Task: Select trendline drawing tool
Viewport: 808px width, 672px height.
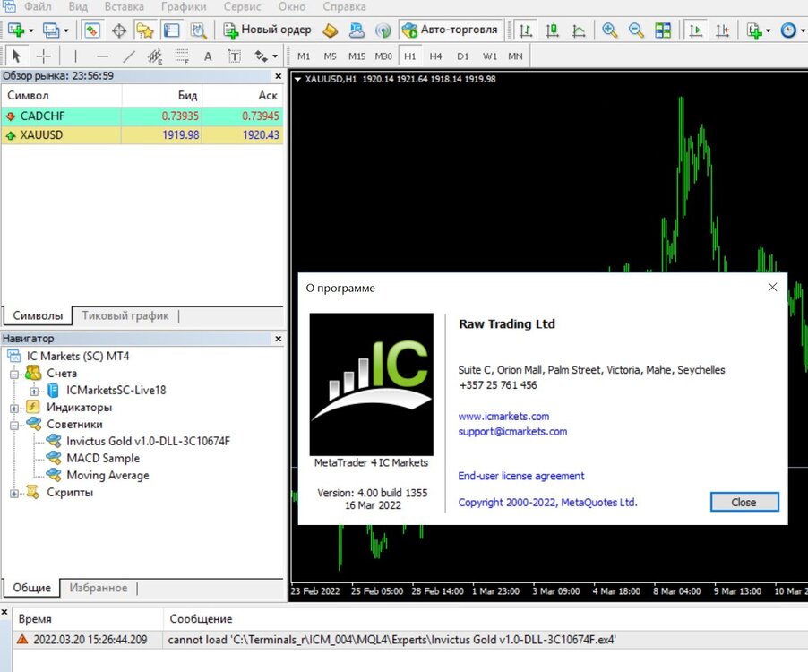Action: [129, 56]
